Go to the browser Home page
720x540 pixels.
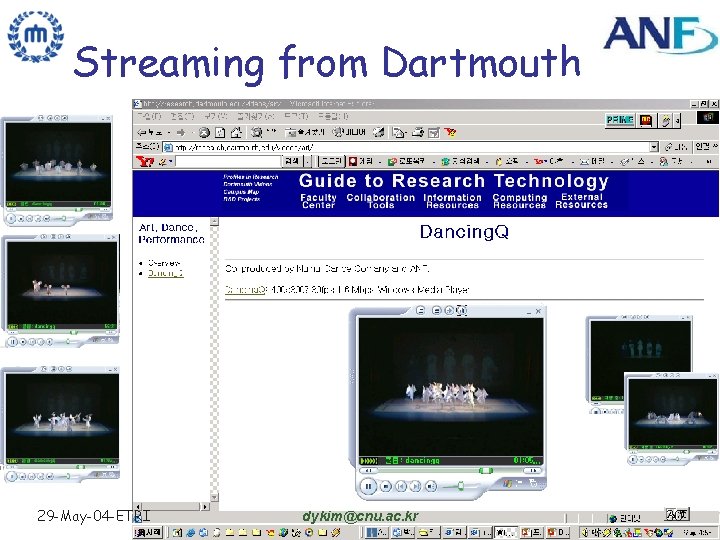(235, 131)
